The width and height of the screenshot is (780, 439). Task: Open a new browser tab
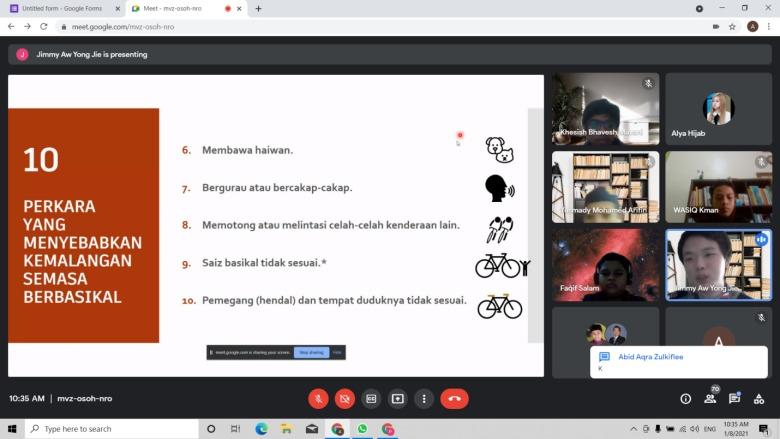click(258, 8)
